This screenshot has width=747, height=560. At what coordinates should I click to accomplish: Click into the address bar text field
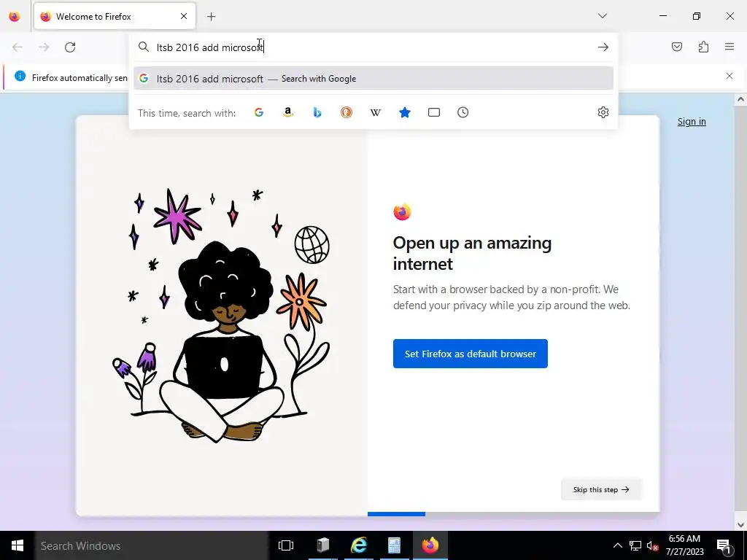click(x=373, y=47)
